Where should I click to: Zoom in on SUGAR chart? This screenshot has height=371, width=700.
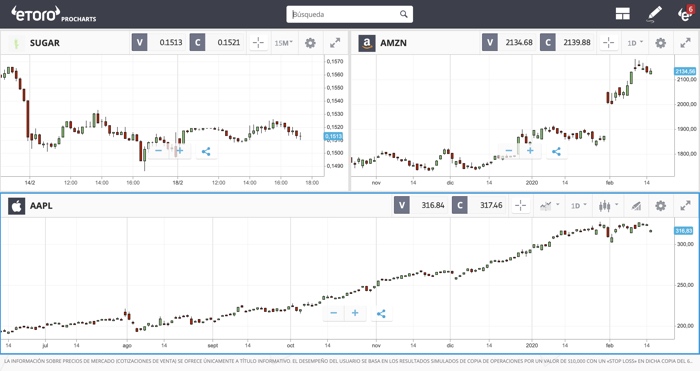pyautogui.click(x=179, y=151)
